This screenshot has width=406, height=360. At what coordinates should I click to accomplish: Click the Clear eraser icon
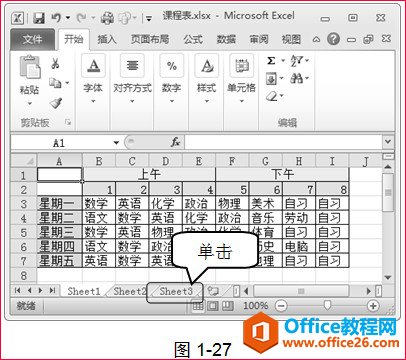click(x=273, y=97)
